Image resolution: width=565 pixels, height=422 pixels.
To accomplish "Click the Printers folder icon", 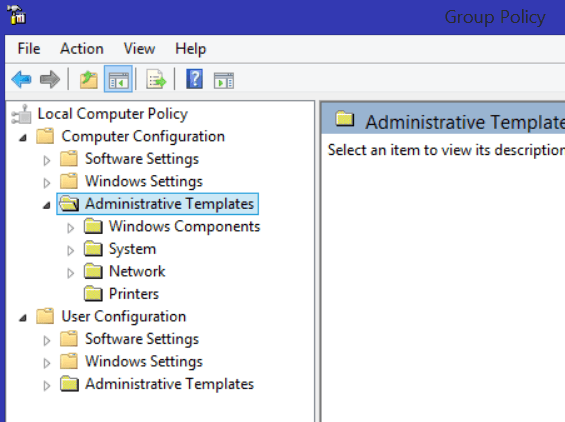I will (93, 294).
